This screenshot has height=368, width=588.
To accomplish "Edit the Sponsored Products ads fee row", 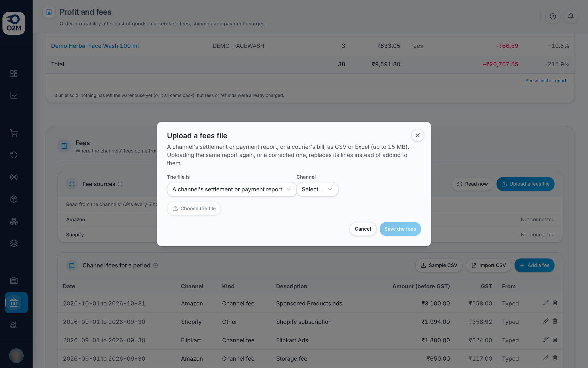I will coord(546,303).
